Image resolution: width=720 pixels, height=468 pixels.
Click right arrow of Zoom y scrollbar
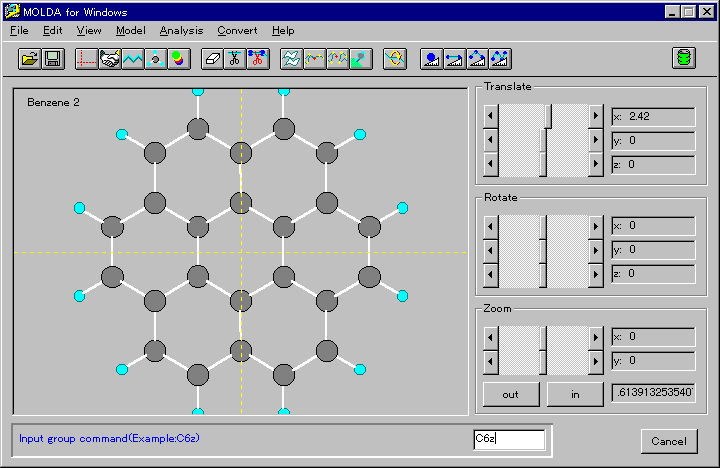coord(596,362)
